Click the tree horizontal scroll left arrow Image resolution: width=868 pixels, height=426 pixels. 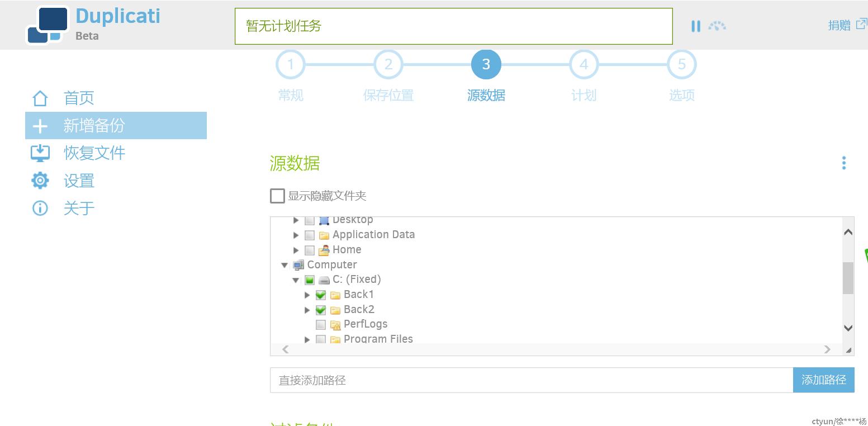[x=286, y=349]
